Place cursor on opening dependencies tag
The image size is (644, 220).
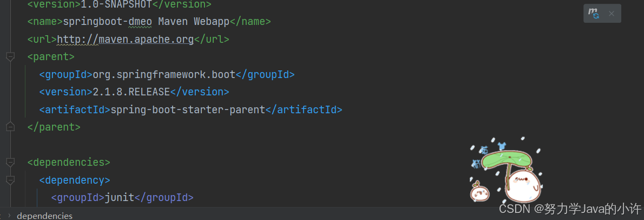coord(69,162)
